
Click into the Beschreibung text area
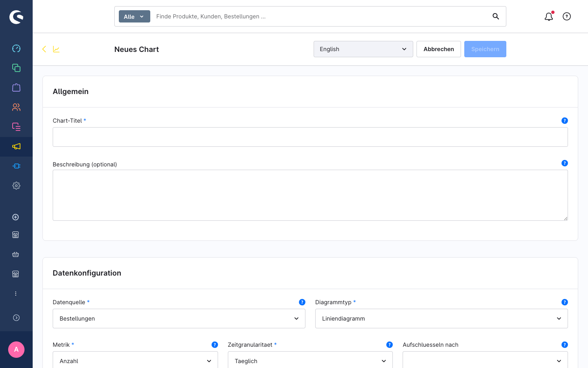[x=310, y=195]
